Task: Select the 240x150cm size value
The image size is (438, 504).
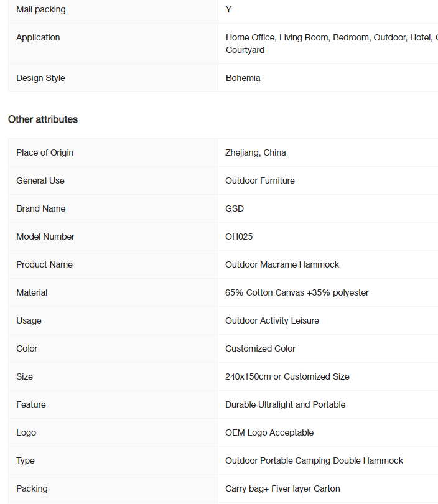Action: click(287, 376)
